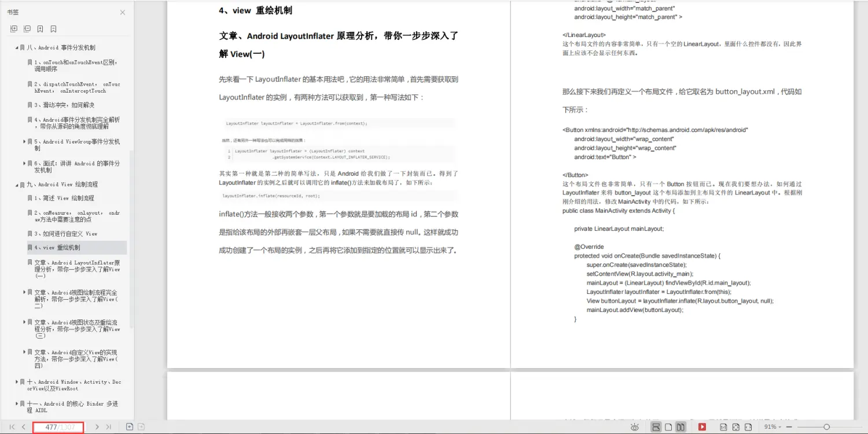This screenshot has width=868, height=434.
Task: Go to the next page
Action: [97, 427]
